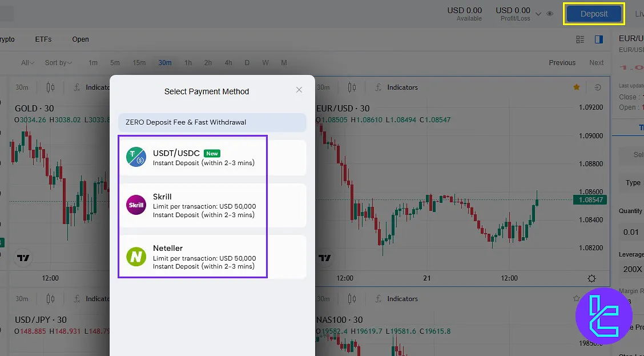Toggle the side panel layout icon
The height and width of the screenshot is (356, 644).
coord(599,39)
